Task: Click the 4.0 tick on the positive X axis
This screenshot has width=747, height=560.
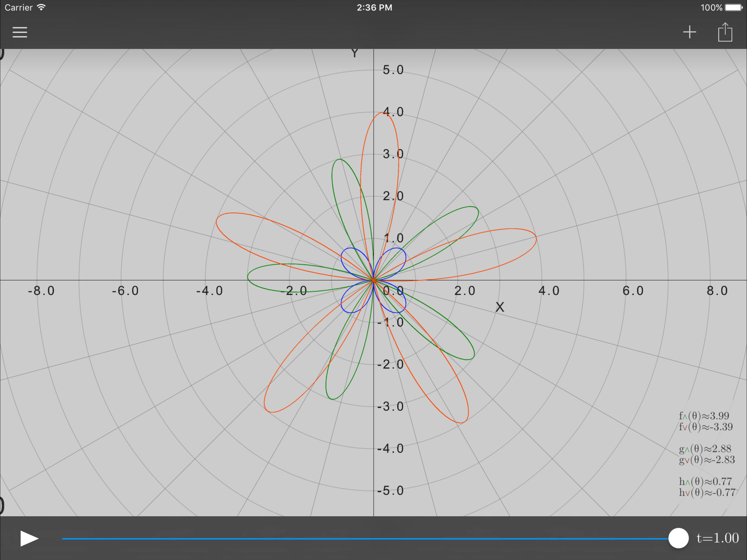Action: click(548, 291)
